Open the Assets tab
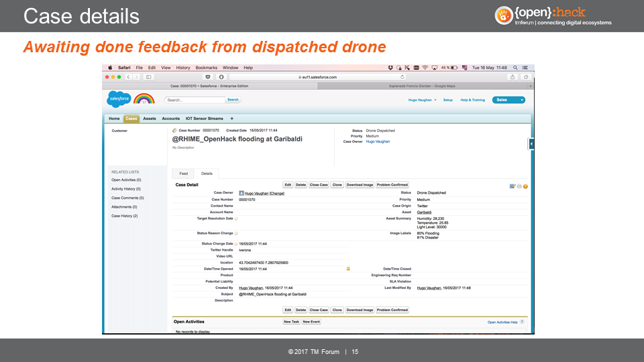644x362 pixels. [x=150, y=119]
